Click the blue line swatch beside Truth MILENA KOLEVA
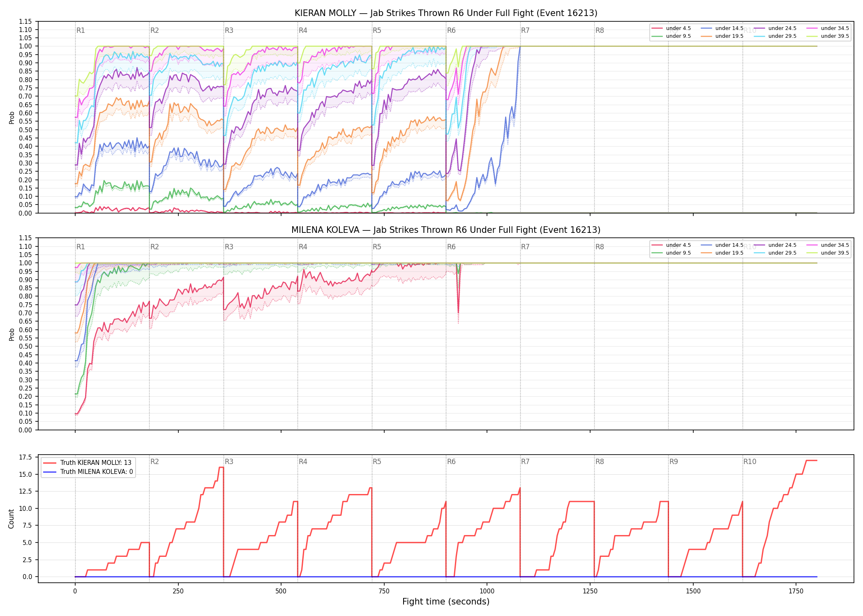Viewport: 863px width, 616px height. (x=49, y=472)
